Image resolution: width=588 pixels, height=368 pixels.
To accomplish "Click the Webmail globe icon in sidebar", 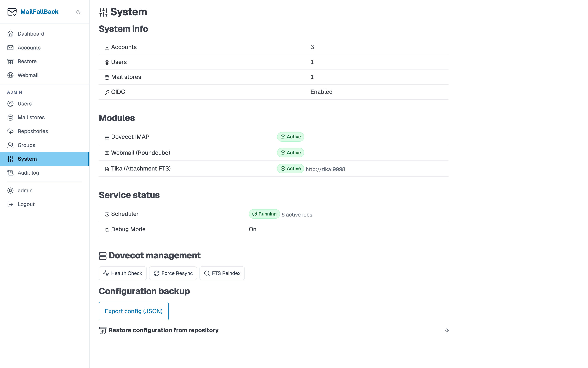I will pyautogui.click(x=10, y=75).
